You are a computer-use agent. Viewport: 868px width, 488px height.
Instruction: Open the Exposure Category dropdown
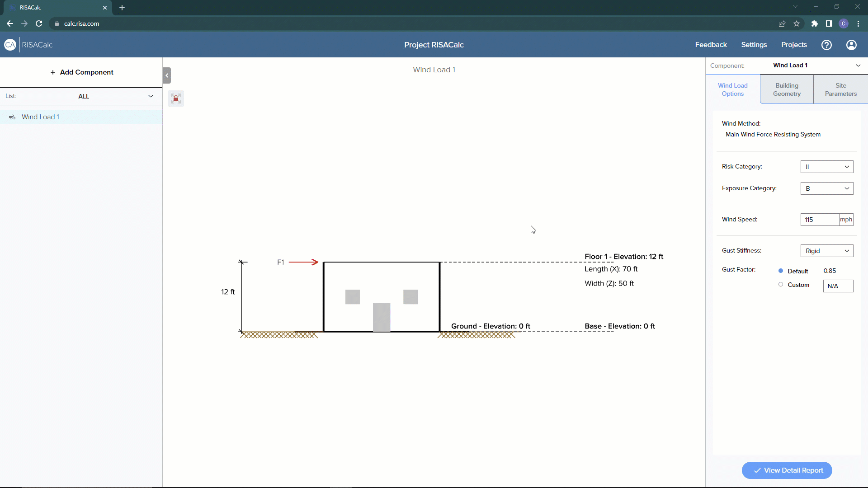point(827,188)
